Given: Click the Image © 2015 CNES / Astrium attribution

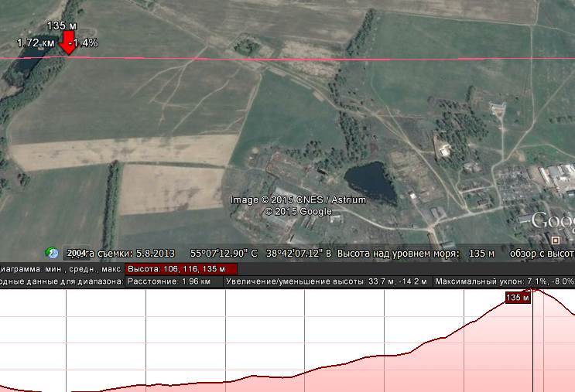Looking at the screenshot, I should (298, 200).
